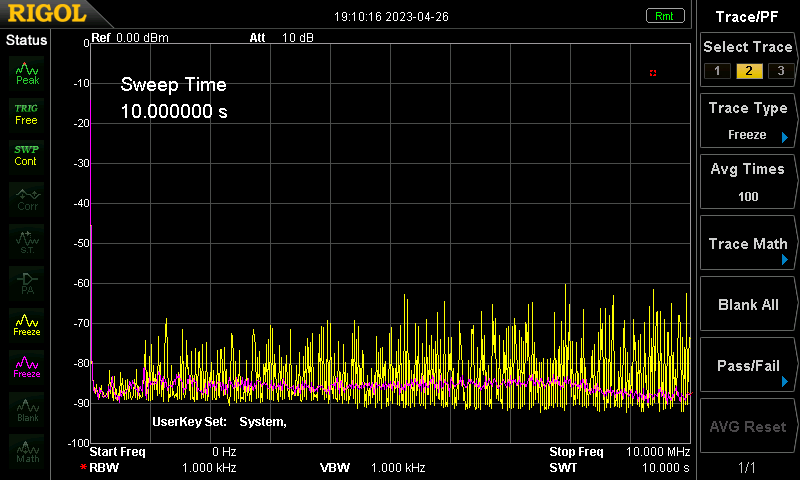The height and width of the screenshot is (480, 800).
Task: Click the Math trace status icon
Action: tap(27, 451)
